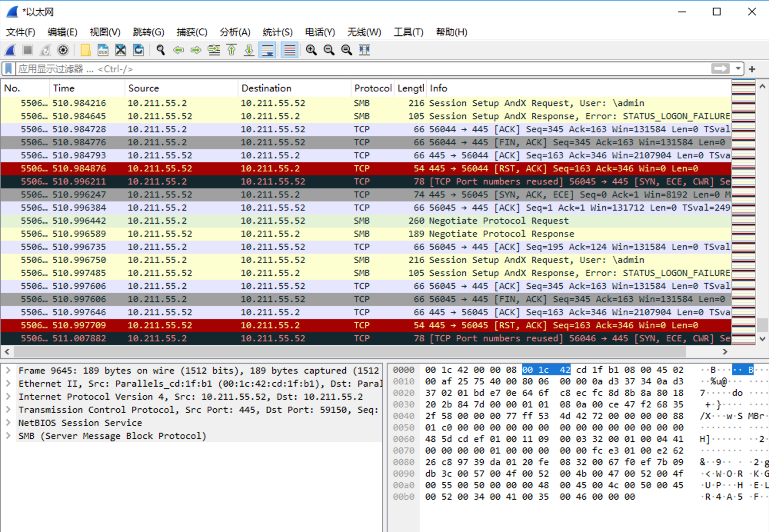Click the find packet magnifier icon
The height and width of the screenshot is (532, 769).
coord(160,50)
